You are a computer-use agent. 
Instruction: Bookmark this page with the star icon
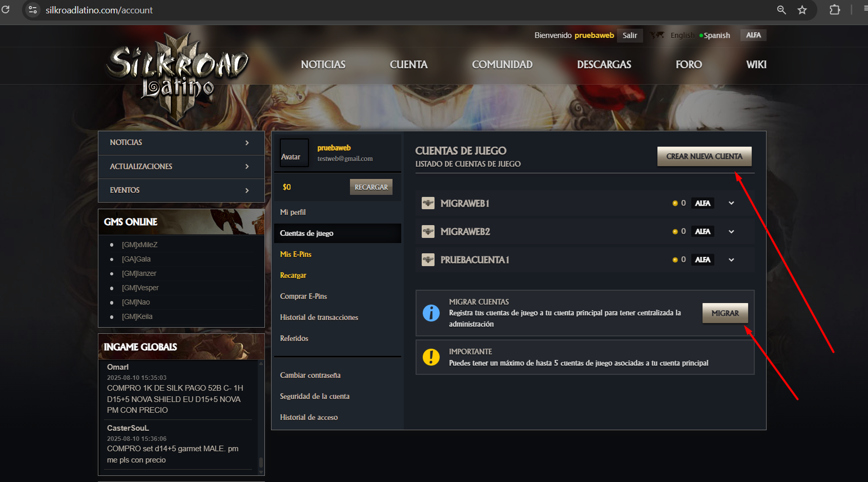(802, 10)
